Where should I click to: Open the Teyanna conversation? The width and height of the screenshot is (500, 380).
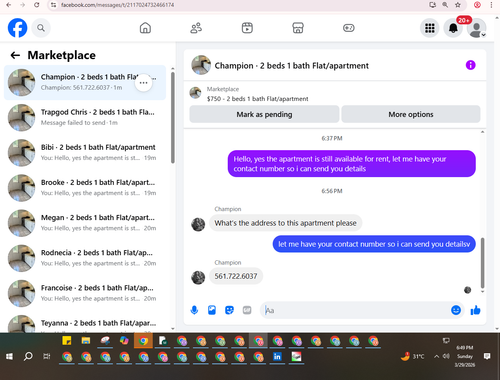[x=85, y=323]
